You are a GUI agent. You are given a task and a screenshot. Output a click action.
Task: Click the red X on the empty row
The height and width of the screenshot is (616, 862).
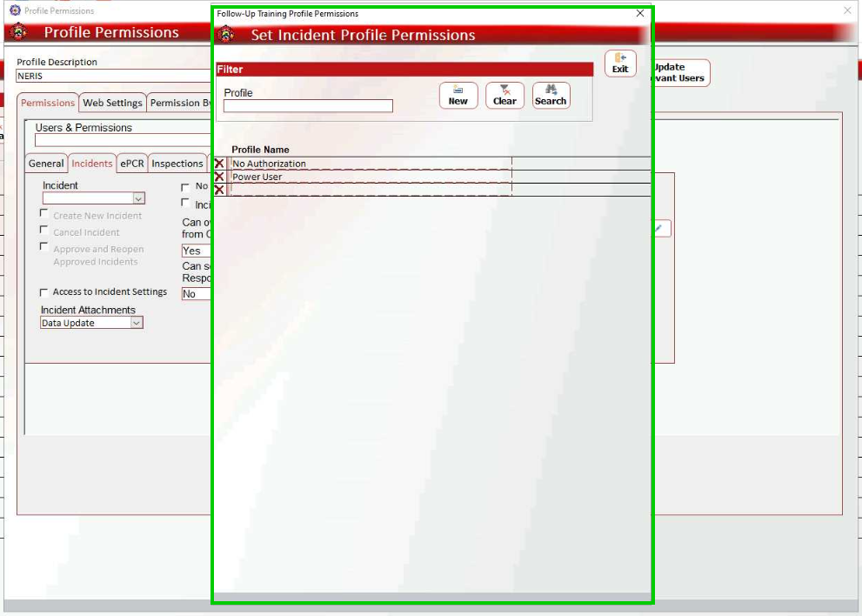[219, 190]
